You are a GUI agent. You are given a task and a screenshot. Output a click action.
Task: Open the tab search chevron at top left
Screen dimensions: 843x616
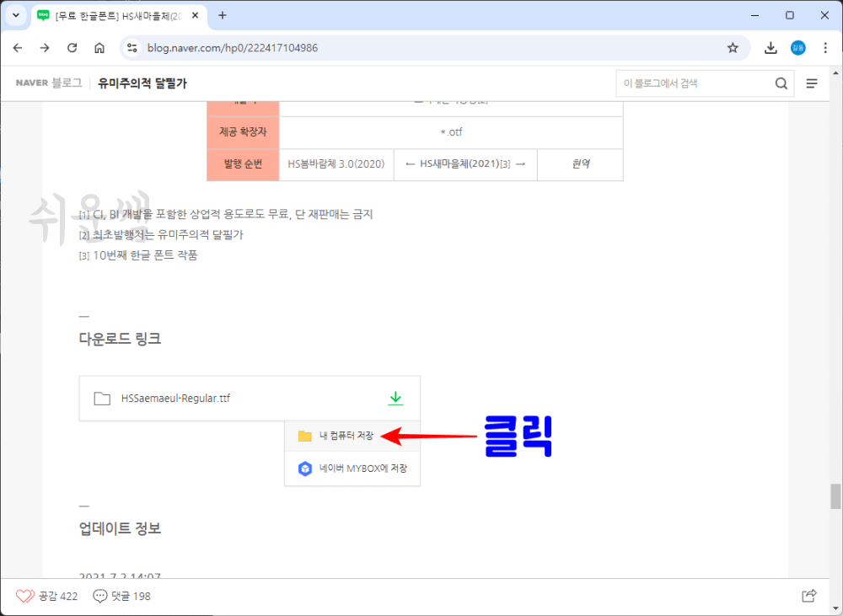pyautogui.click(x=14, y=15)
